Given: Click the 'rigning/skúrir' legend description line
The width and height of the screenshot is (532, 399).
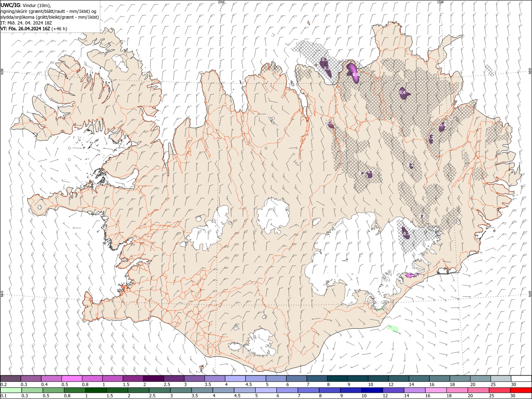Looking at the screenshot, I should pos(49,11).
